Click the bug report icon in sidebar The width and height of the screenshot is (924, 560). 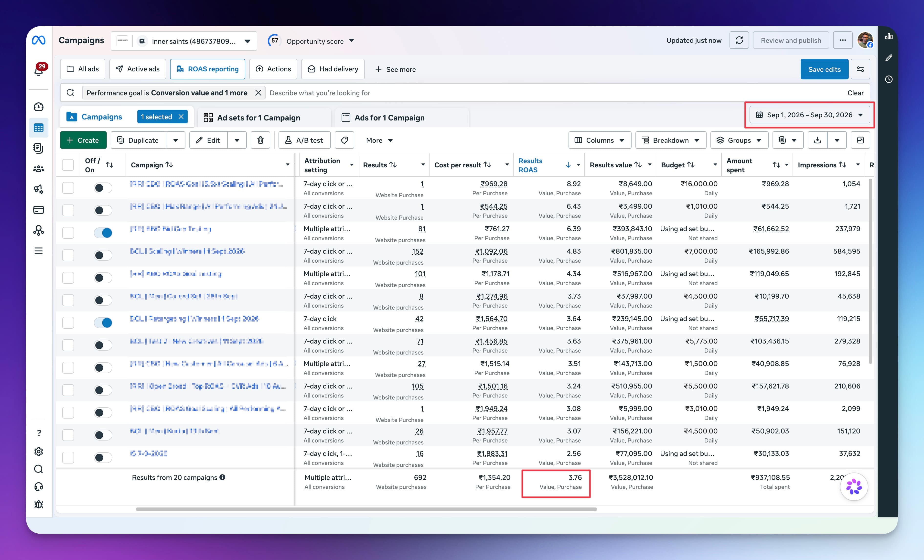coord(39,505)
